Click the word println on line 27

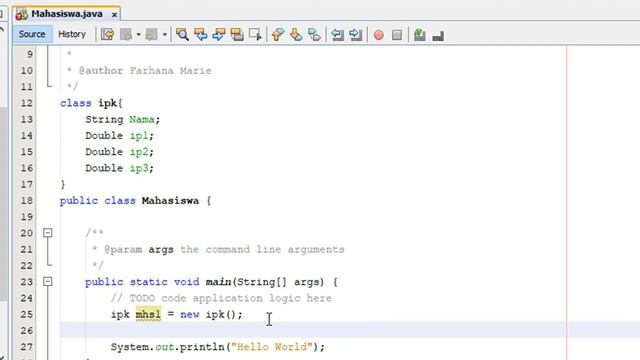(202, 347)
